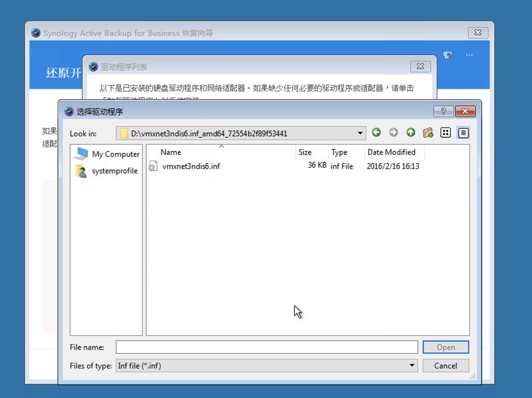Click the inf File type cell
532x398 pixels.
[341, 166]
